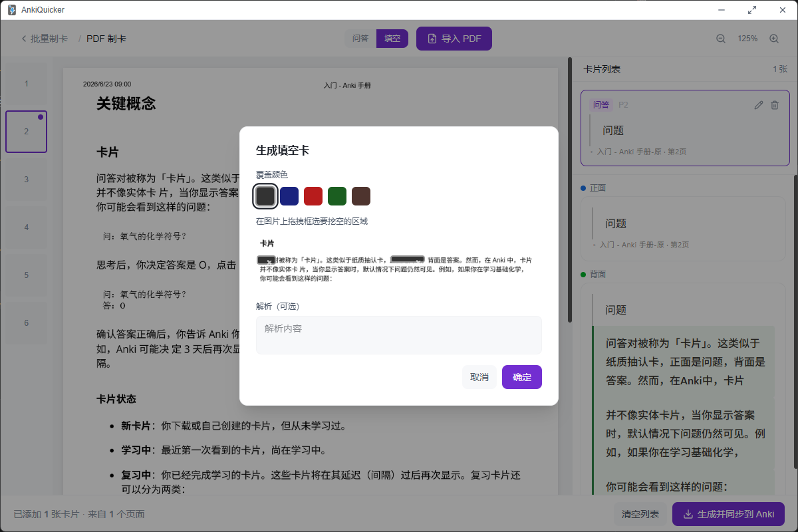Pick the brown cover color swatch
798x532 pixels.
coord(361,196)
